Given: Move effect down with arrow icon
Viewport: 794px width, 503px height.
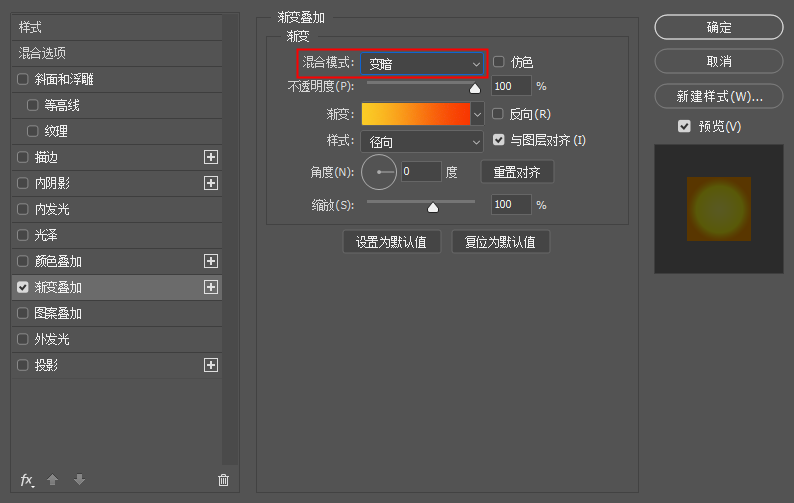Looking at the screenshot, I should point(80,479).
